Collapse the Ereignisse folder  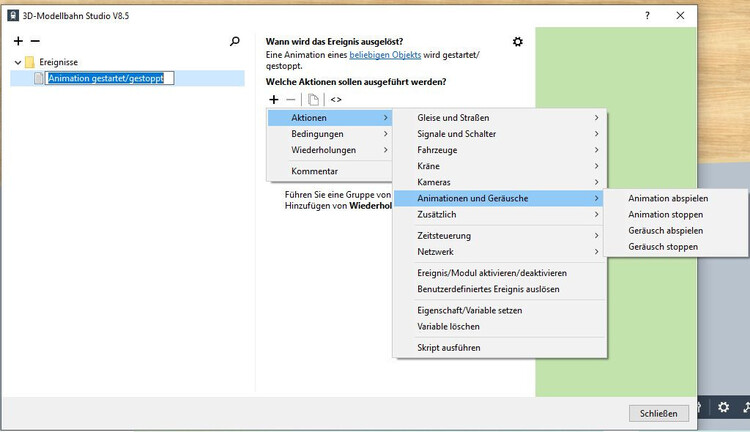tap(18, 62)
